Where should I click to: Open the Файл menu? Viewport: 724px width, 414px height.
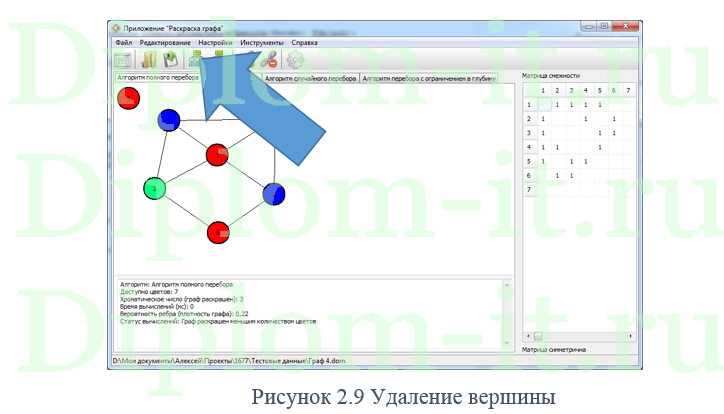(123, 43)
